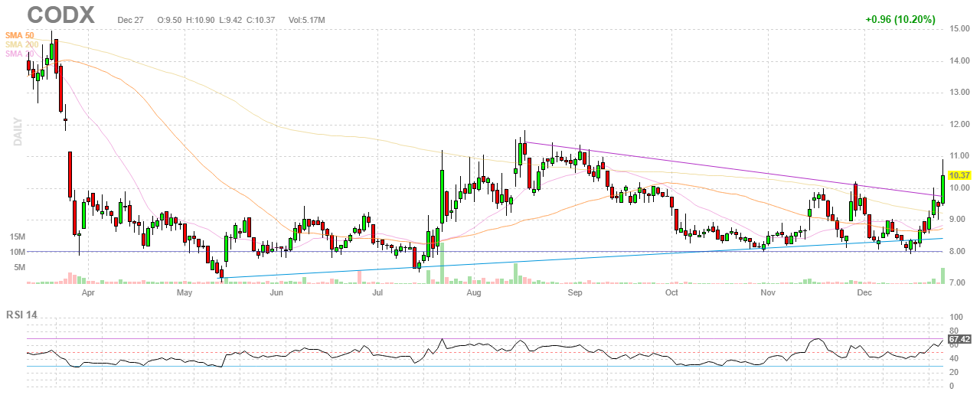Select the Aug marker on the time axis
The image size is (980, 398).
[473, 292]
